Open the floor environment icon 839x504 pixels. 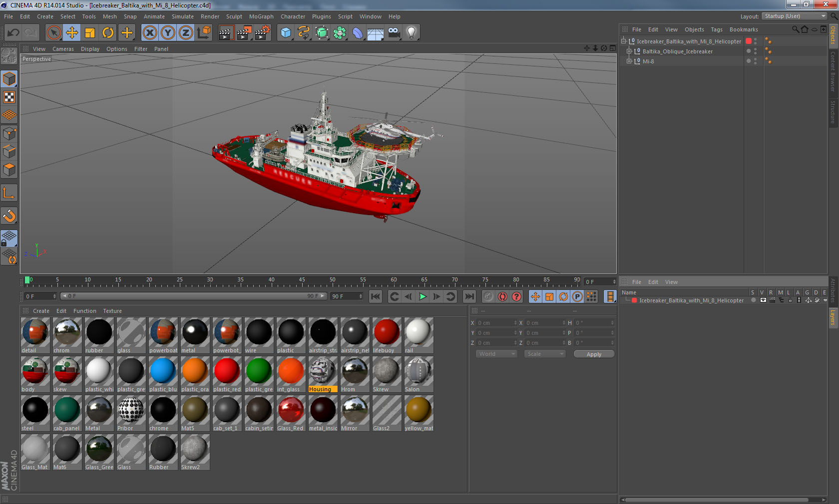pyautogui.click(x=376, y=33)
